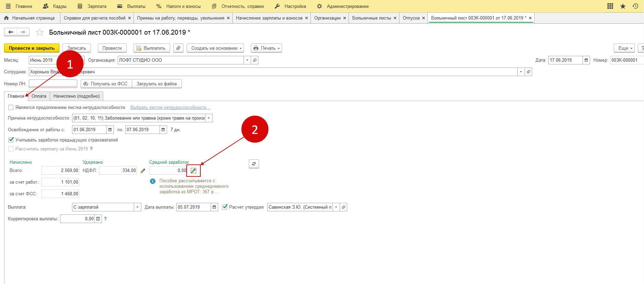Open employee card icon next to Сотрудник
This screenshot has height=284, width=644.
tap(528, 72)
